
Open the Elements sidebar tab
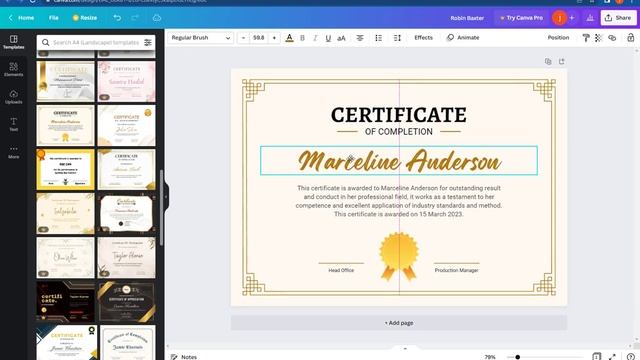tap(13, 69)
